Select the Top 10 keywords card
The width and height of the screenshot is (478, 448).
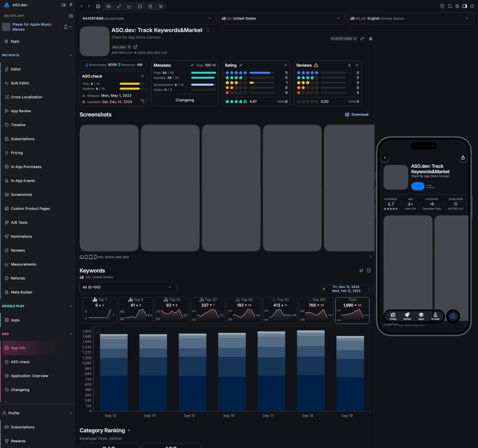click(172, 310)
